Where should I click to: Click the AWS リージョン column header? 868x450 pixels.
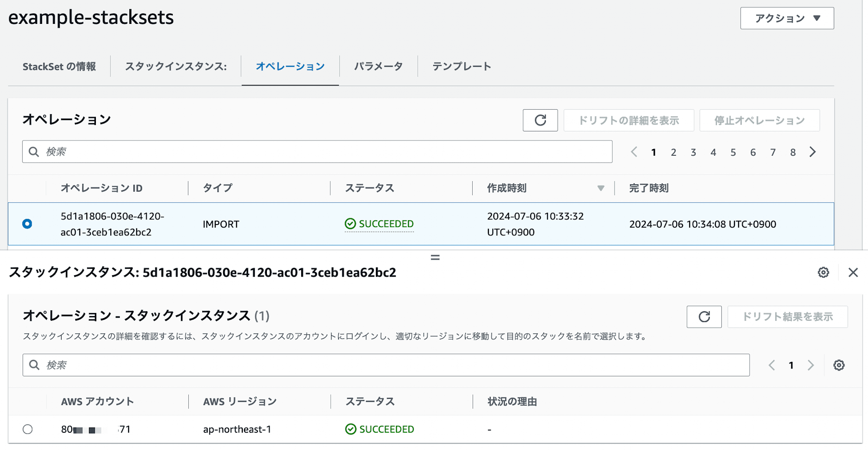tap(240, 401)
